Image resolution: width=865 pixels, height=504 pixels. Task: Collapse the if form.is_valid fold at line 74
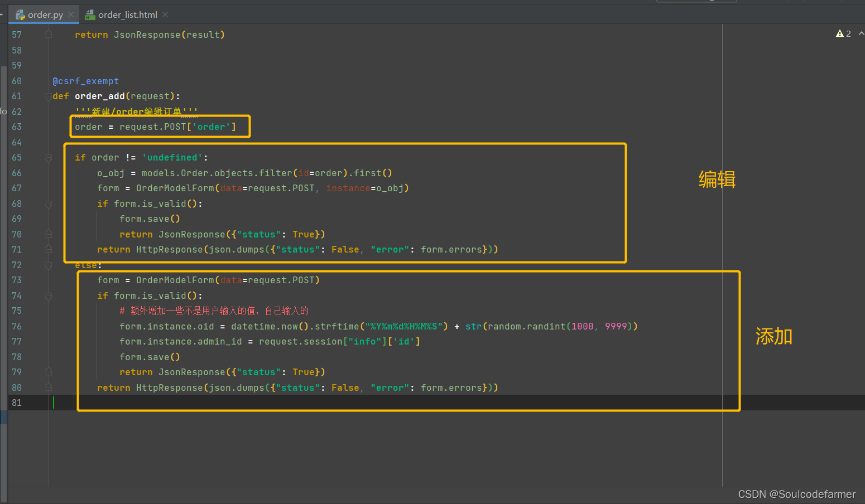point(49,296)
